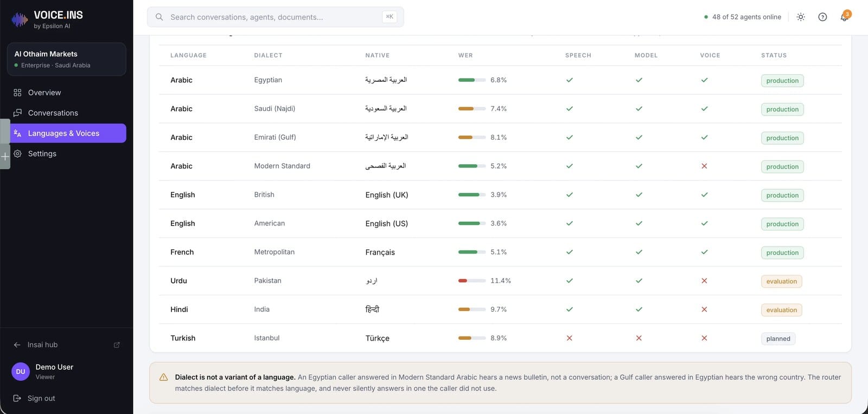The image size is (868, 414).
Task: Click the voice X mark for Hindi
Action: pyautogui.click(x=704, y=309)
